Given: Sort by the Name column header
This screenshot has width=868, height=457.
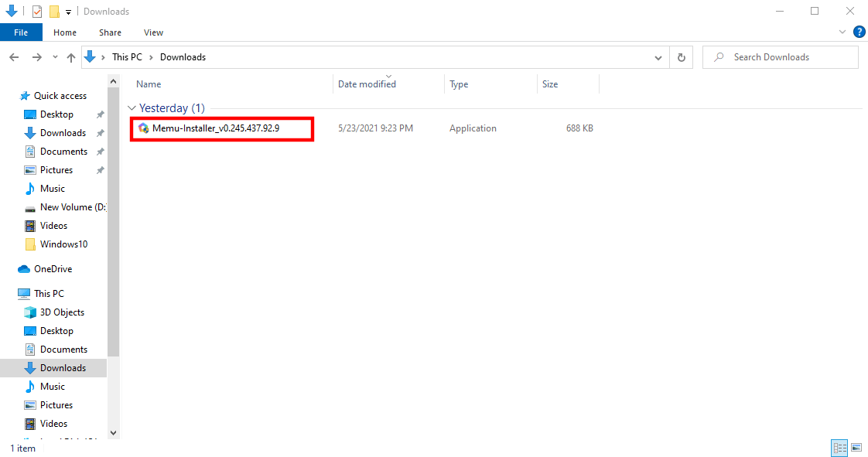Looking at the screenshot, I should coord(149,84).
